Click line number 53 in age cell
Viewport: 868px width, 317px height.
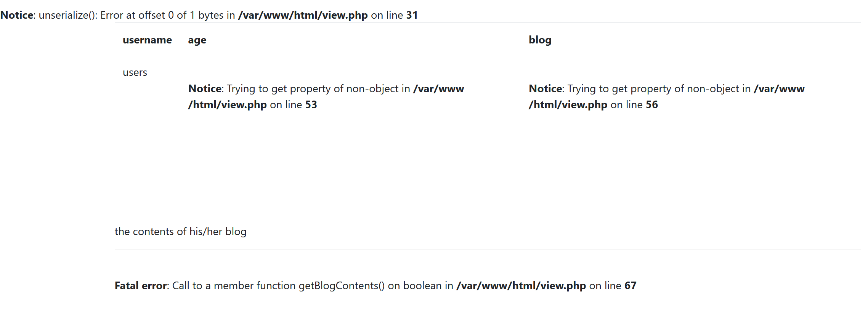(x=311, y=105)
